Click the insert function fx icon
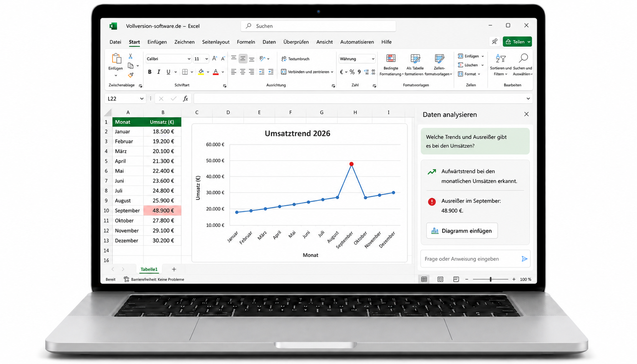The width and height of the screenshot is (637, 364). pos(185,99)
